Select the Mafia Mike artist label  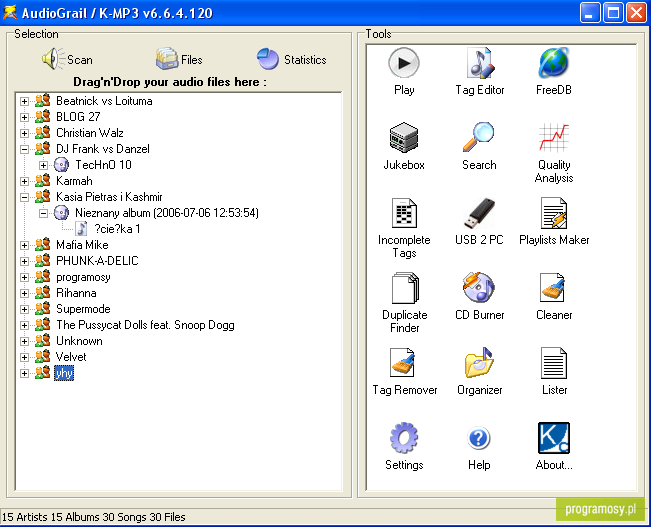point(82,245)
